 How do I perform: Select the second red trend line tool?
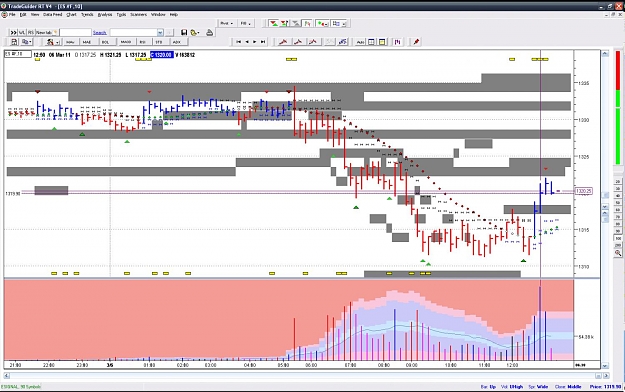click(298, 42)
